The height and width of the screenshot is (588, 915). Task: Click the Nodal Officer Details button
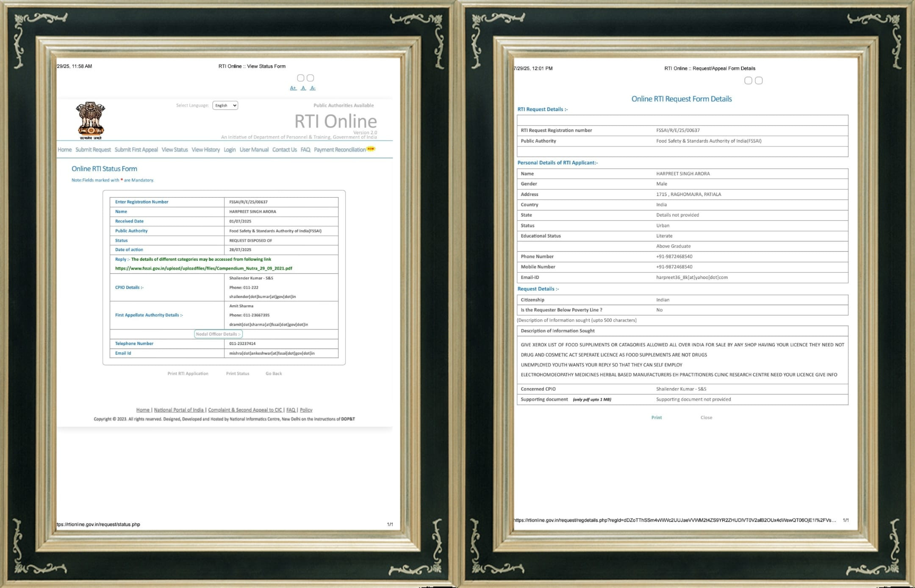pyautogui.click(x=218, y=334)
